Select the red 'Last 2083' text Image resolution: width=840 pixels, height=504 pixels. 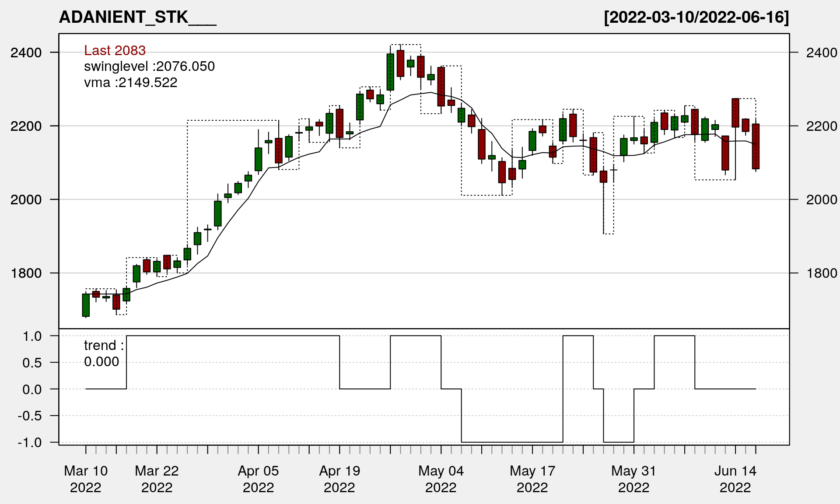tap(115, 50)
